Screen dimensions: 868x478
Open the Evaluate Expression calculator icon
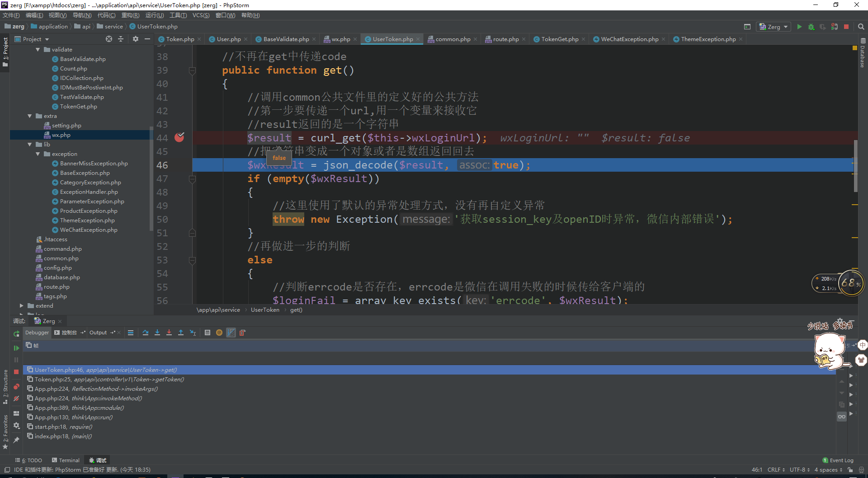pyautogui.click(x=208, y=333)
